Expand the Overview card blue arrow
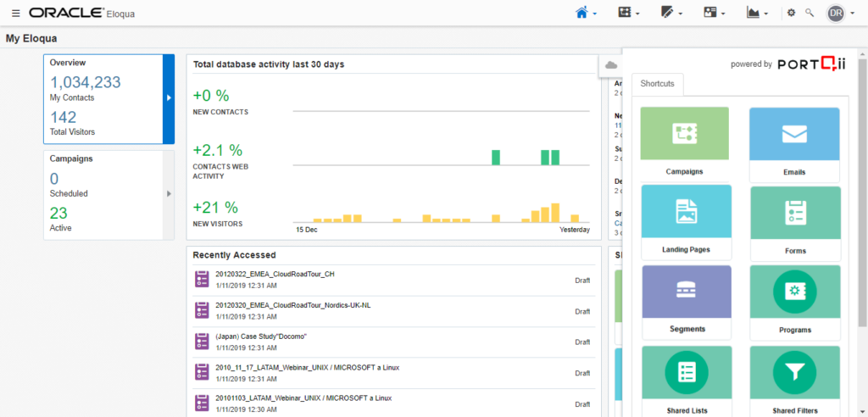This screenshot has width=868, height=417. click(169, 98)
